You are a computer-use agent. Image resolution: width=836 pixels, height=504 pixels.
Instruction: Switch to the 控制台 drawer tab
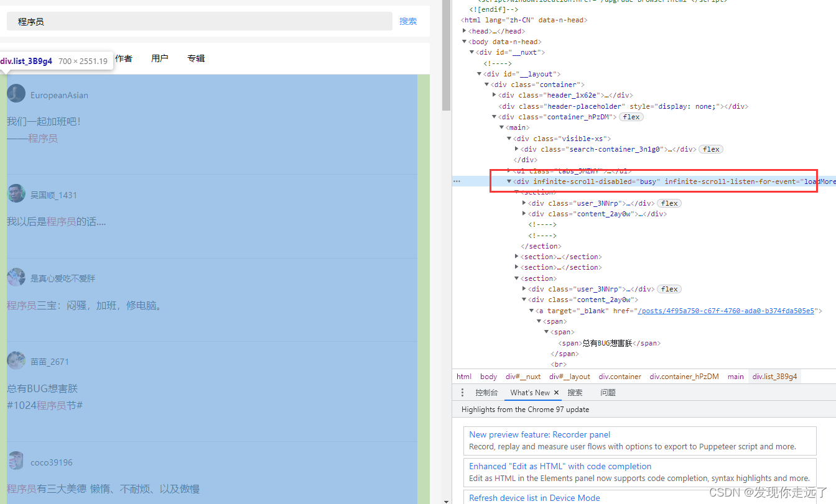[486, 393]
